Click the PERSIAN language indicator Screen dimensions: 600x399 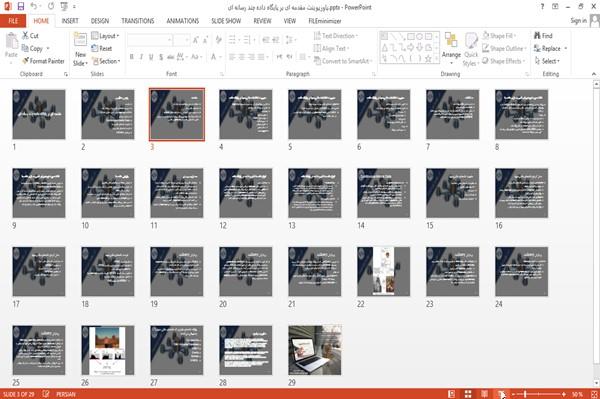point(66,394)
